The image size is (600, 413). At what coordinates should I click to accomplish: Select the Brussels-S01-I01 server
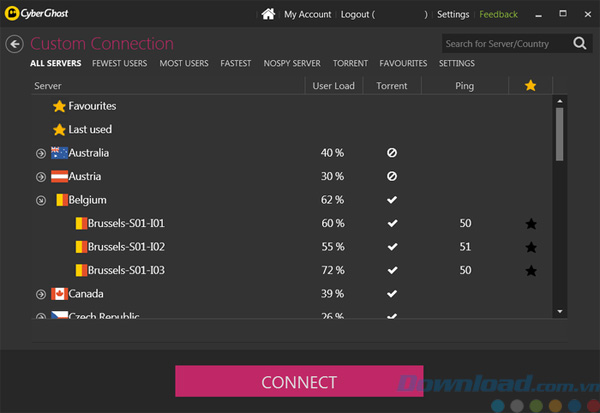(x=292, y=223)
